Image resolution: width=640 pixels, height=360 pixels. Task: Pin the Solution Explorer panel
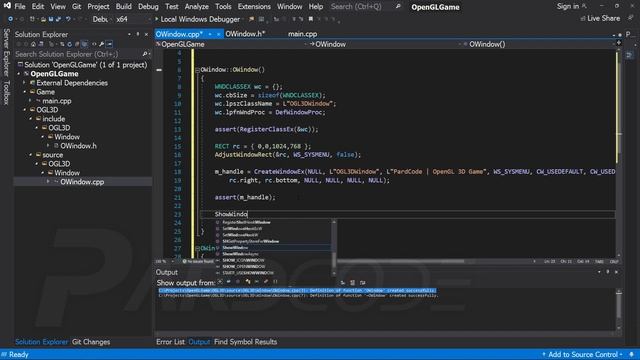138,34
